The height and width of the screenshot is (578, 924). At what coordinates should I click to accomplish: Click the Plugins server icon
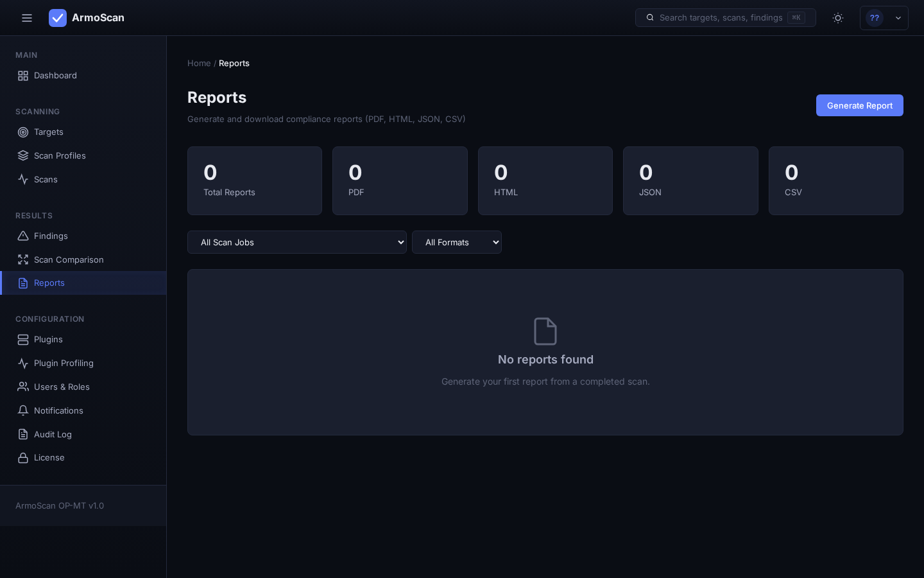(x=23, y=340)
